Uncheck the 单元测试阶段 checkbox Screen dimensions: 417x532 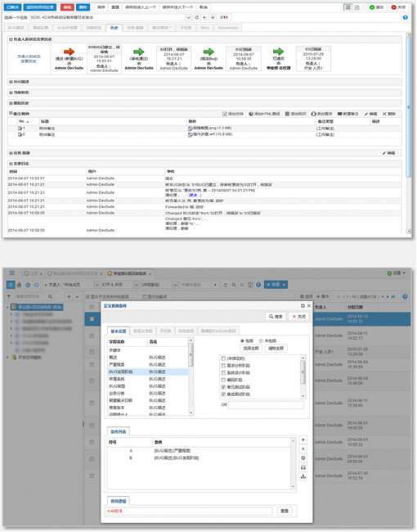pos(223,387)
